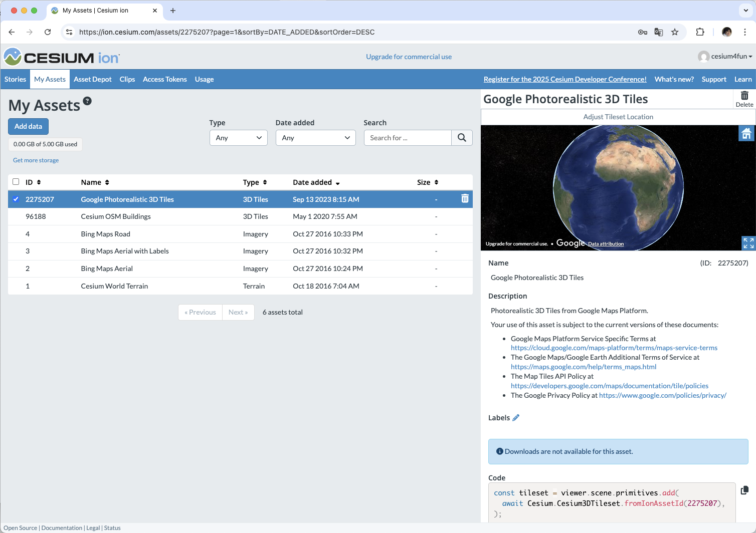Sort assets by ID column
756x533 pixels.
33,182
